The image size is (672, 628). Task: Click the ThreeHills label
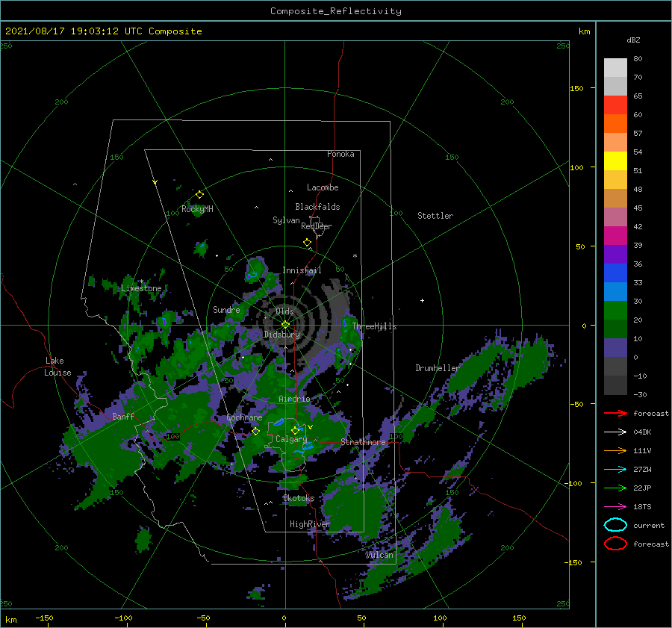[x=374, y=326]
